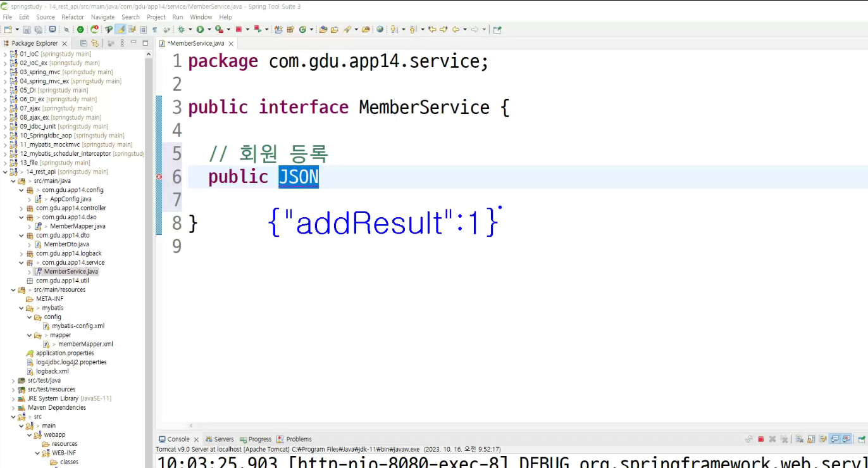
Task: Toggle Scroll Lock in Console toolbar
Action: pyautogui.click(x=810, y=439)
